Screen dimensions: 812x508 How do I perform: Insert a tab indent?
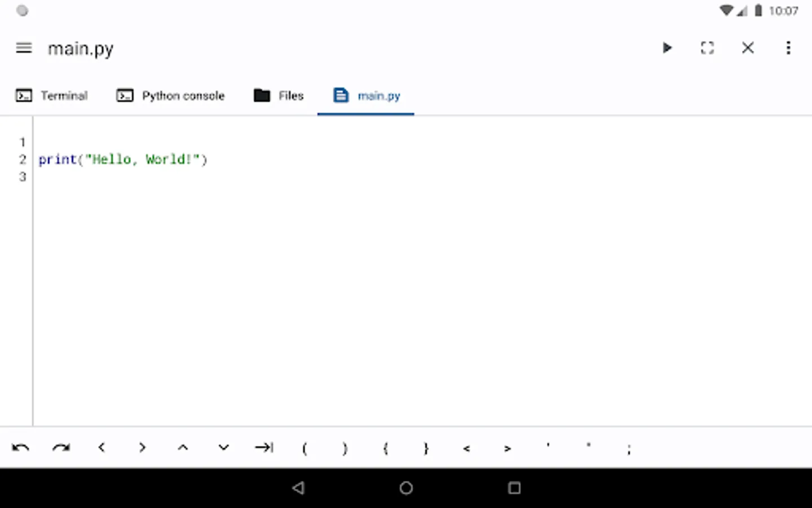[264, 448]
